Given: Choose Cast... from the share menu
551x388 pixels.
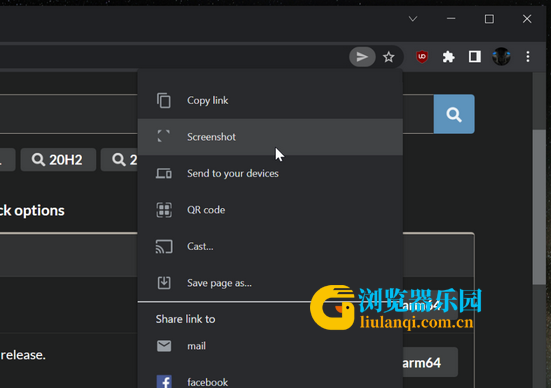Looking at the screenshot, I should click(270, 246).
